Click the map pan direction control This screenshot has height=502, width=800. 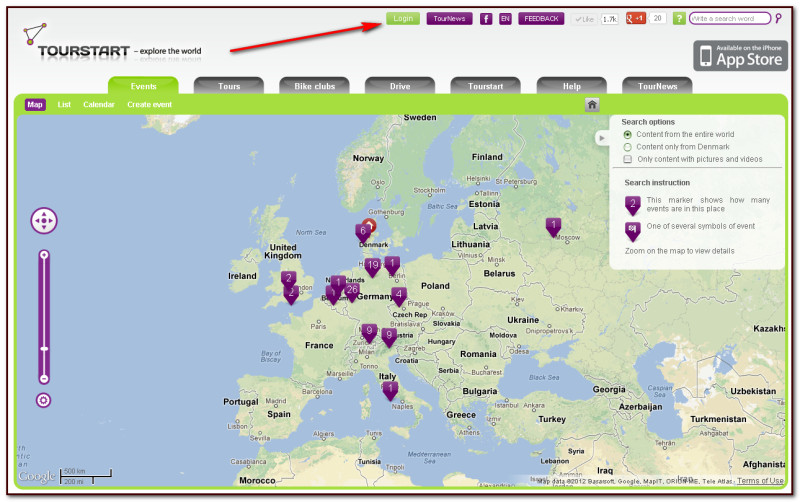(44, 221)
